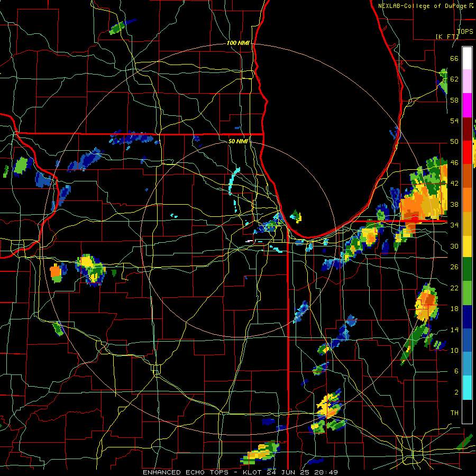476x476 pixels.
Task: Click the 30 value in the legend
Action: [x=454, y=246]
